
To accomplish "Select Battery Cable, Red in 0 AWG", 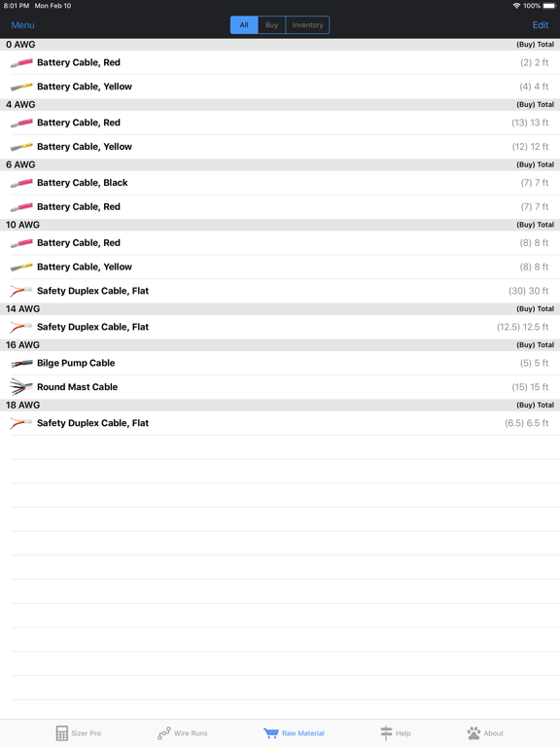I will (x=280, y=62).
